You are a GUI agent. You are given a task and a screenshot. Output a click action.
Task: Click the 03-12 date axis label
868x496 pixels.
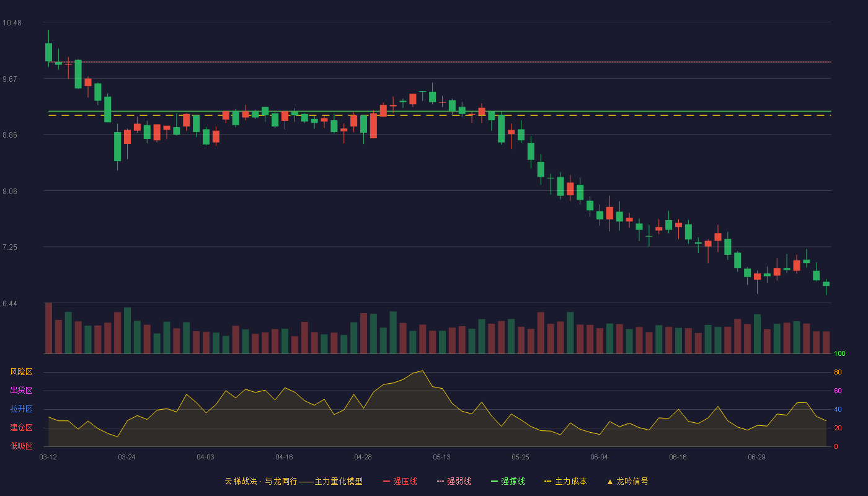tap(48, 457)
